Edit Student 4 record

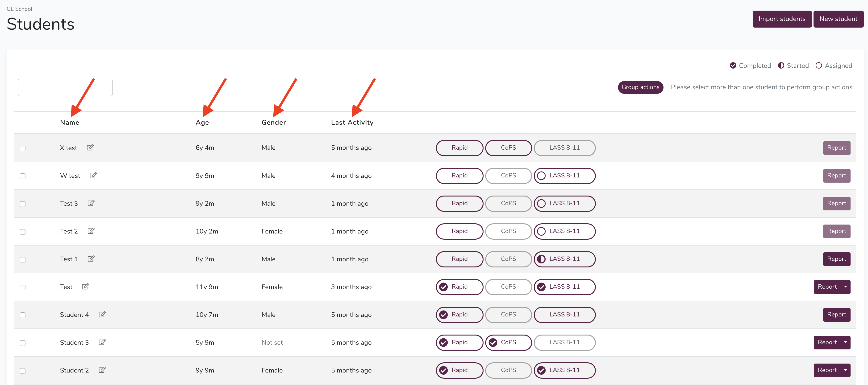click(x=102, y=314)
